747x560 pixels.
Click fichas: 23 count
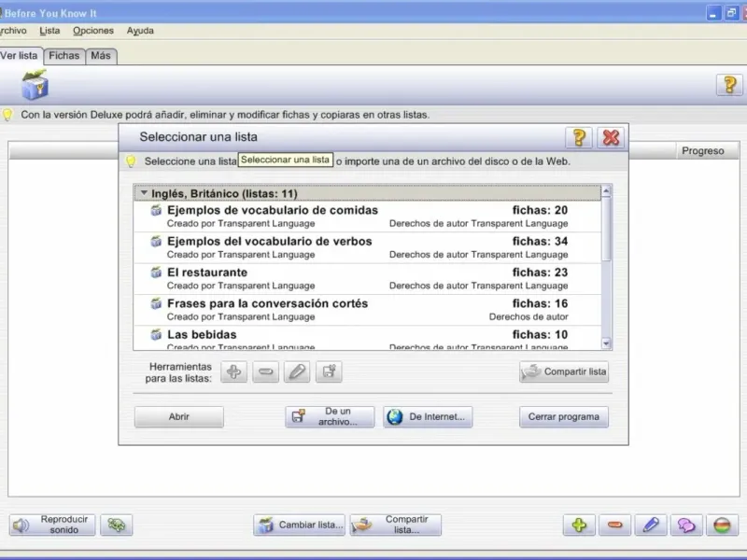click(x=540, y=273)
